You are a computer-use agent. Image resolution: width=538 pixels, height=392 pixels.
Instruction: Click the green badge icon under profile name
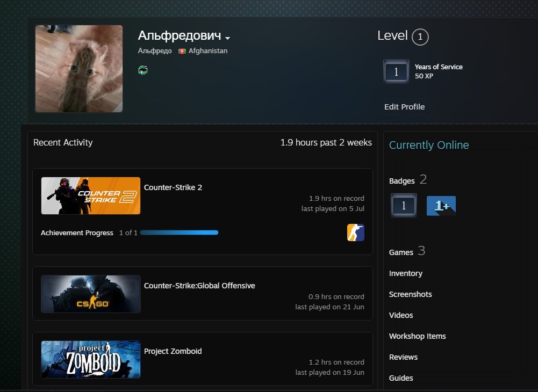143,70
